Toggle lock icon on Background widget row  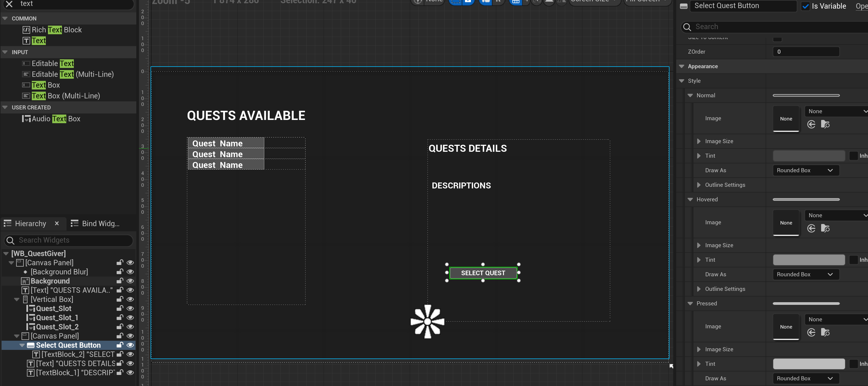120,281
